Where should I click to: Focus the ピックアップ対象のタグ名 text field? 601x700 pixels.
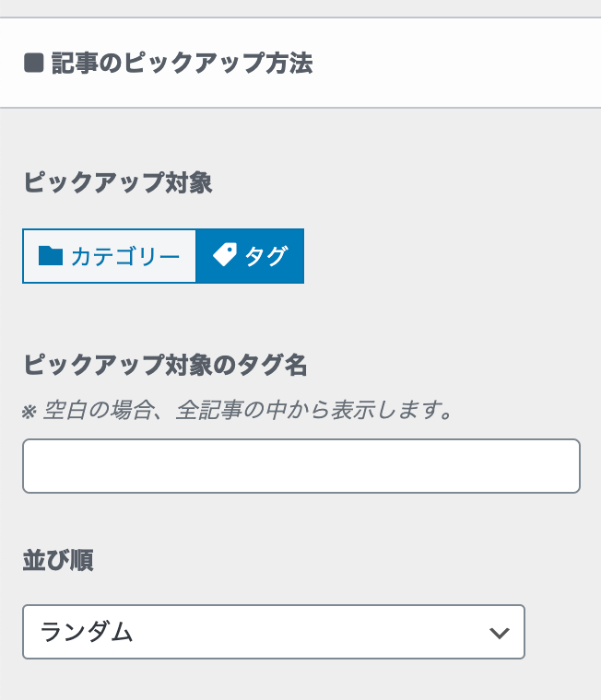(301, 466)
